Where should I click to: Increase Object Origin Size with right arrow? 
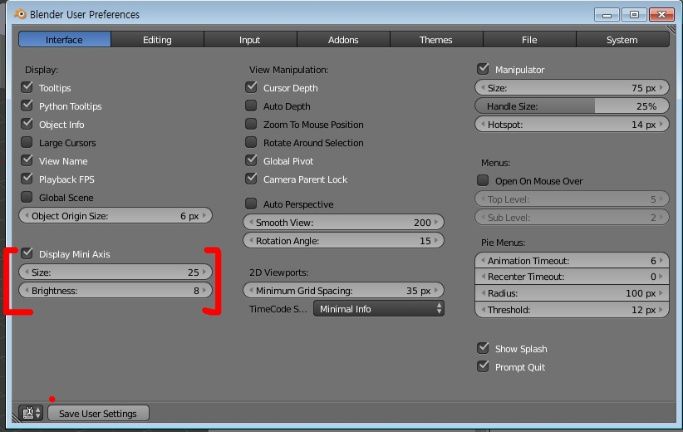[205, 216]
